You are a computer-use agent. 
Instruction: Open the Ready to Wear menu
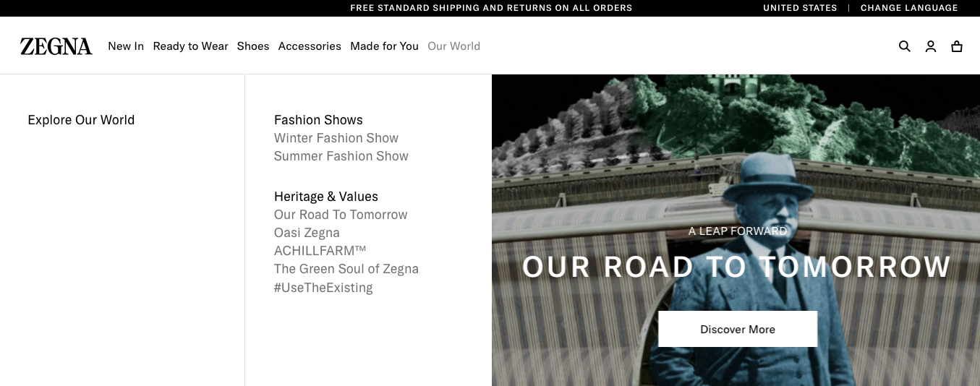tap(190, 46)
